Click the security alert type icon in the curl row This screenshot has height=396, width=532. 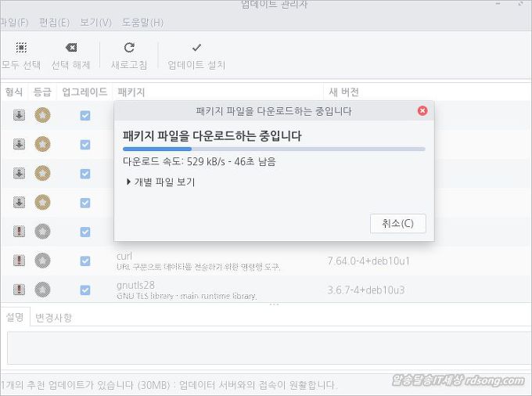19,261
